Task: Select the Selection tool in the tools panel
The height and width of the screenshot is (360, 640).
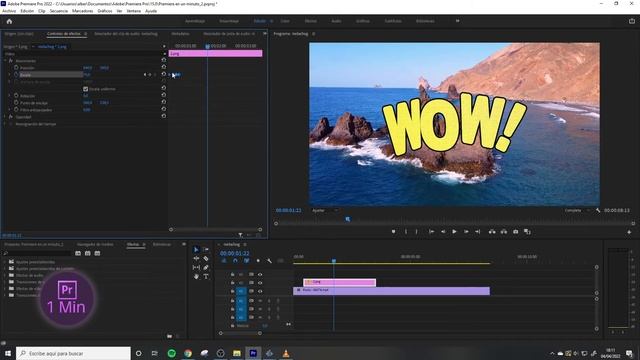Action: point(196,249)
